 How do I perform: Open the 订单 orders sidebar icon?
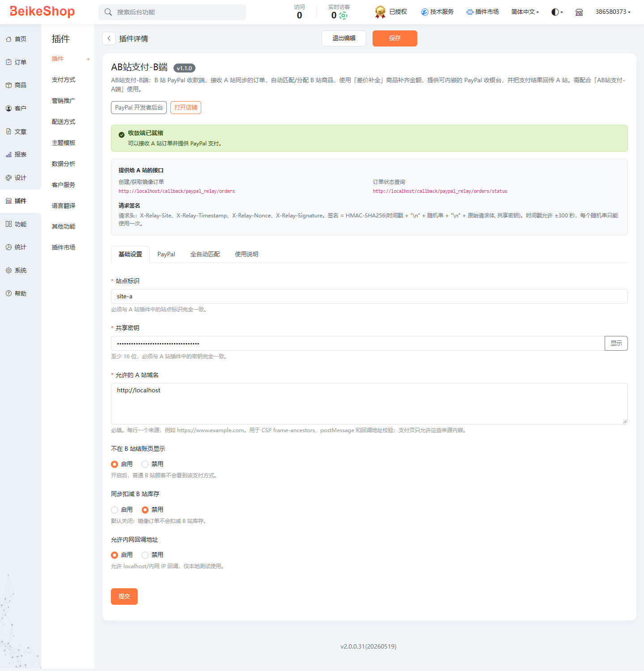point(8,62)
